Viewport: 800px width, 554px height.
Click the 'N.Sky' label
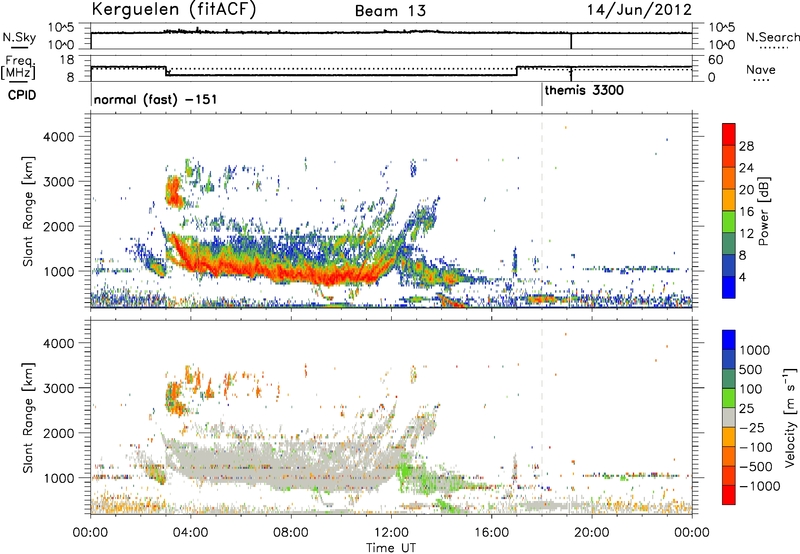19,37
